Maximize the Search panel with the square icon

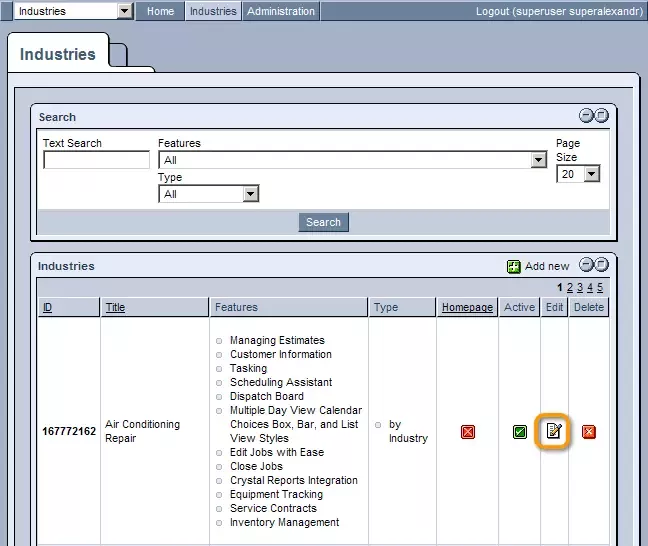click(601, 116)
